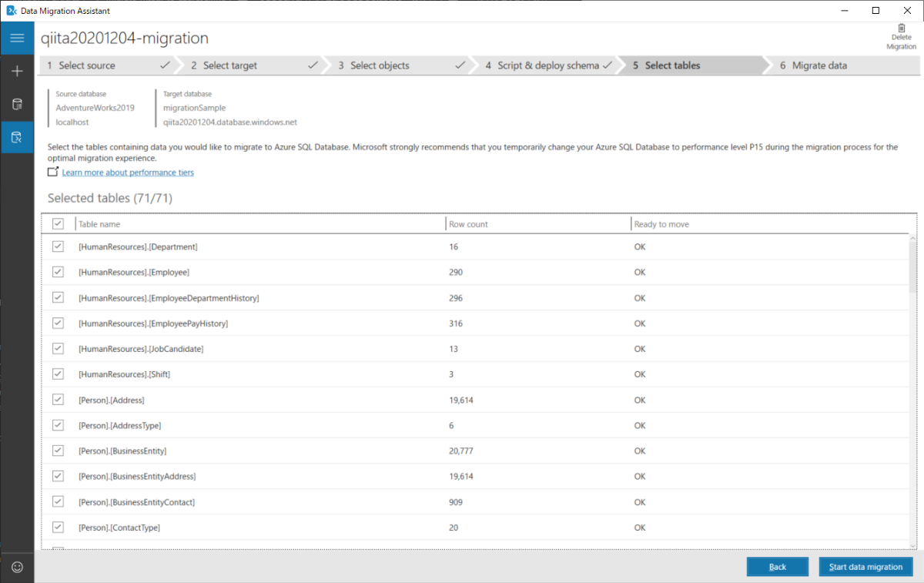
Task: Open the Assessments icon in sidebar
Action: point(17,104)
